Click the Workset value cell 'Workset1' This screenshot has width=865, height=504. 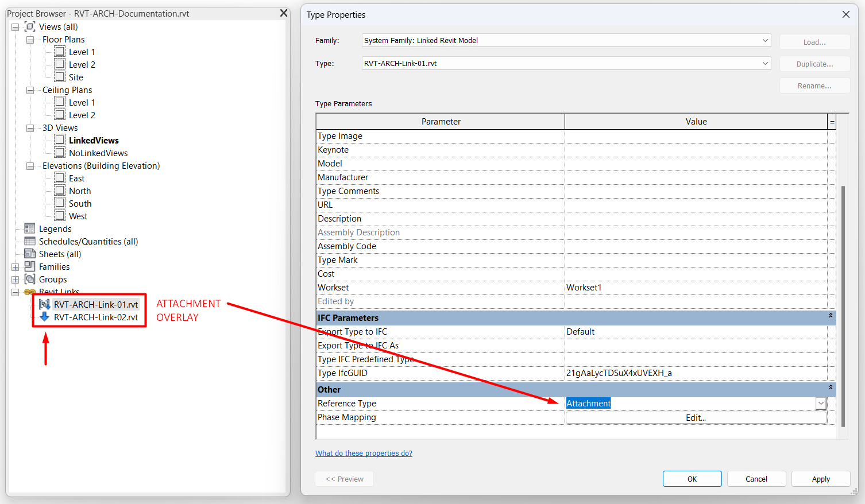point(696,288)
